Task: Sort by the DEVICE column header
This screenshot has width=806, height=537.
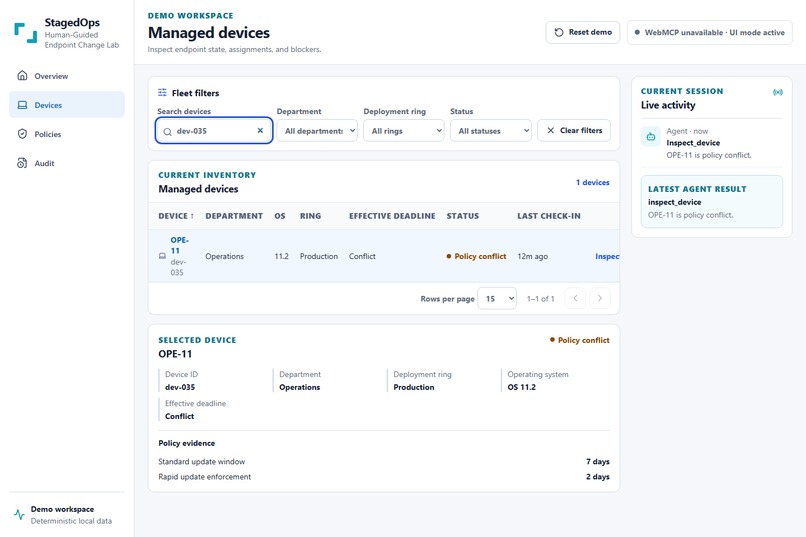Action: [x=176, y=216]
